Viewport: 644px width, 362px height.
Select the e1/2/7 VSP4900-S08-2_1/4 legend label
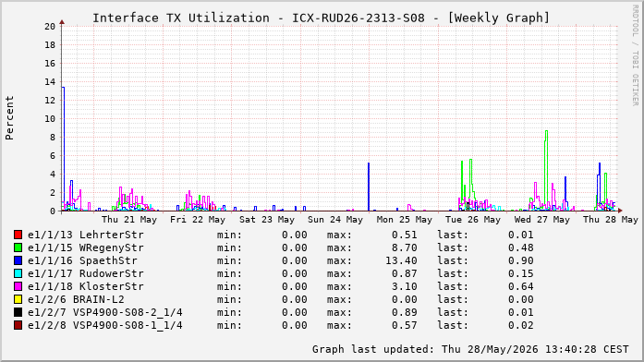[105, 312]
